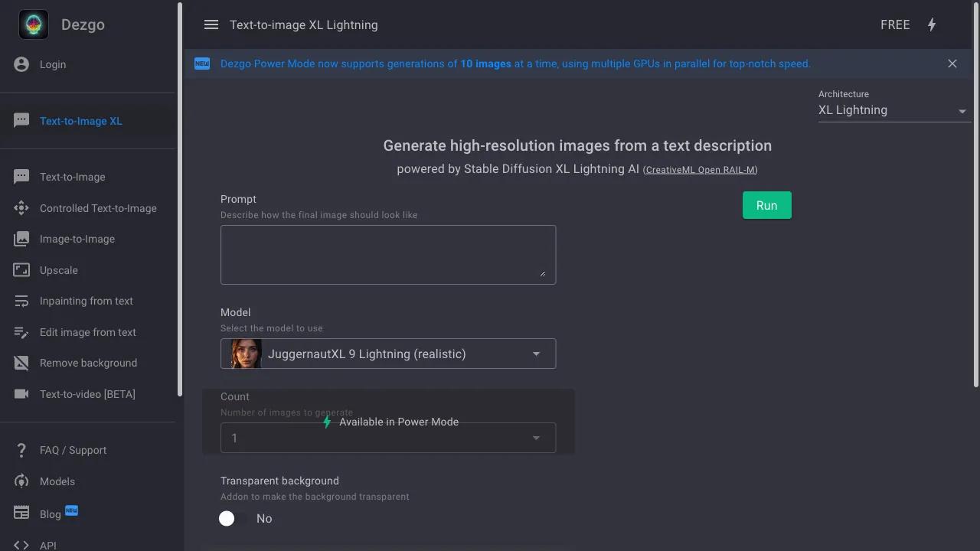Click the Inpainting from text icon

[21, 301]
